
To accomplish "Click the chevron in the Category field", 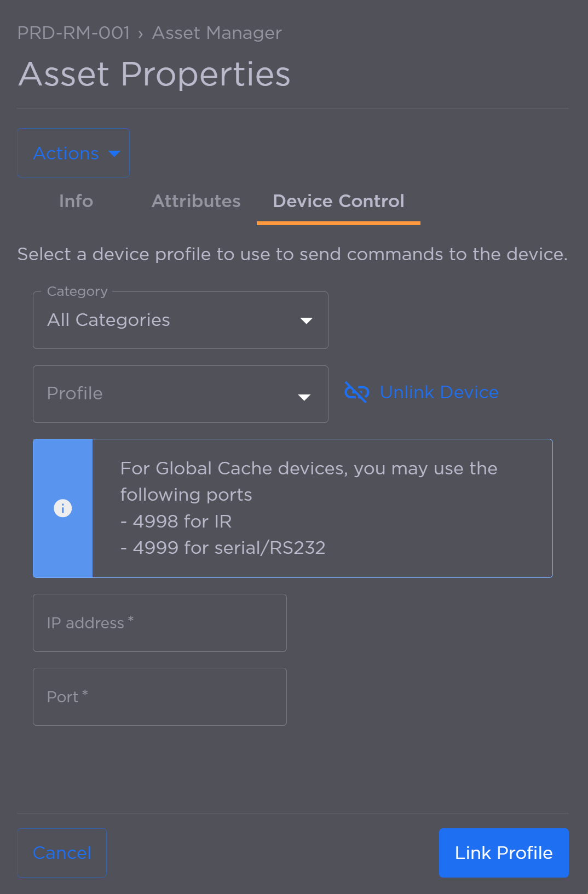I will coord(307,320).
